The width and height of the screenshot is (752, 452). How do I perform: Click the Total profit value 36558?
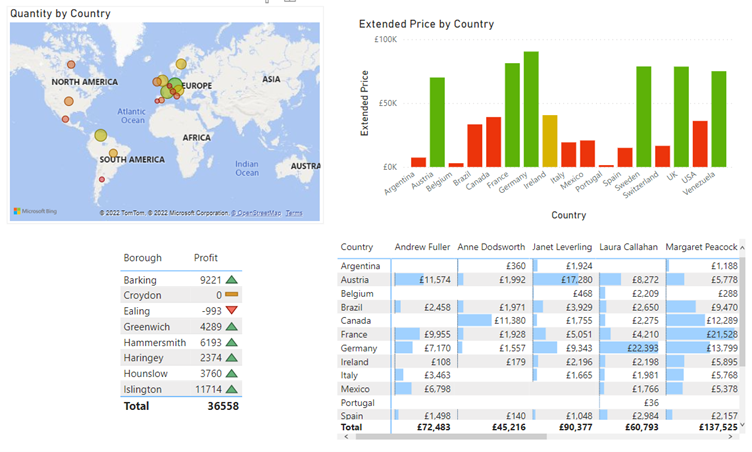tap(223, 406)
